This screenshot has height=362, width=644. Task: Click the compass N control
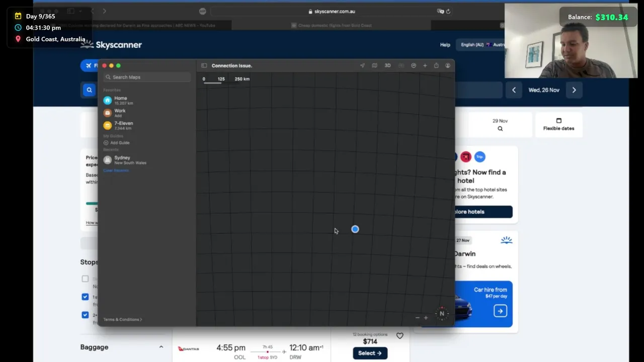pyautogui.click(x=442, y=314)
